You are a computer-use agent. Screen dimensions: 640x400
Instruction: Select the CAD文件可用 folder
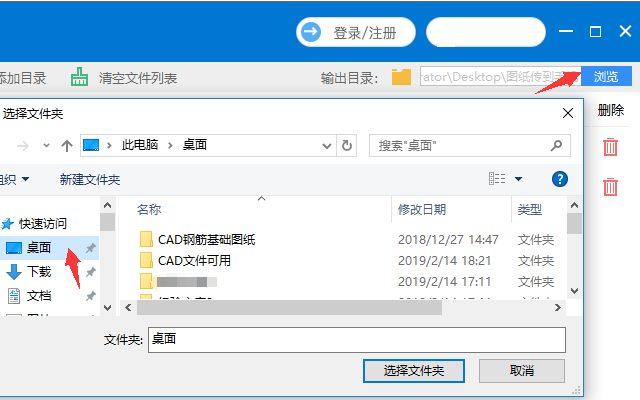(194, 260)
